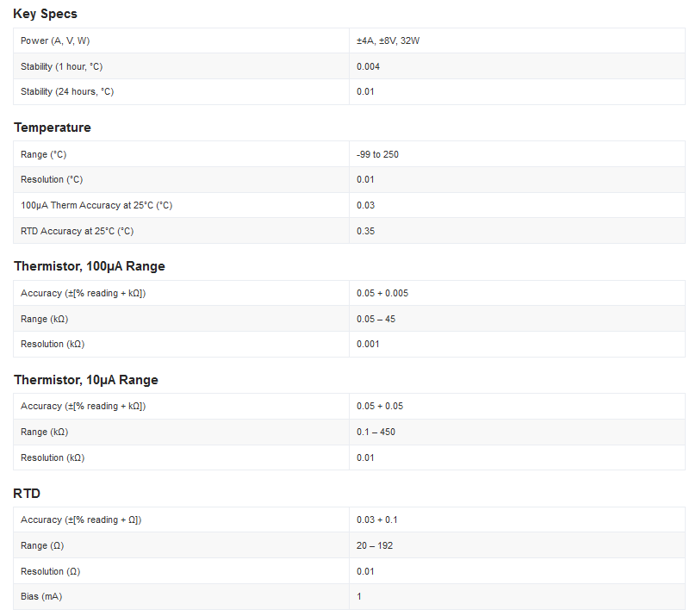The height and width of the screenshot is (616, 696).
Task: Click the 0.1 – 450 range value
Action: point(376,432)
